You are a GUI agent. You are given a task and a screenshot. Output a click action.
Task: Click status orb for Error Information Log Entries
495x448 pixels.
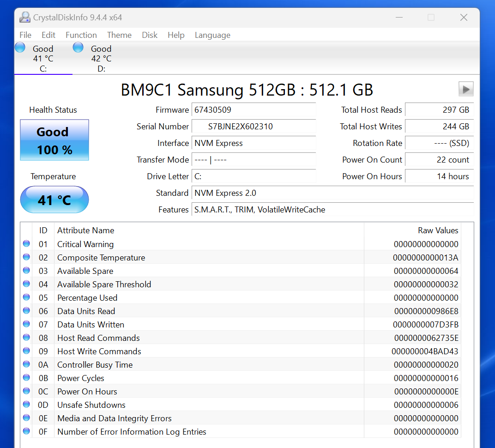(26, 431)
